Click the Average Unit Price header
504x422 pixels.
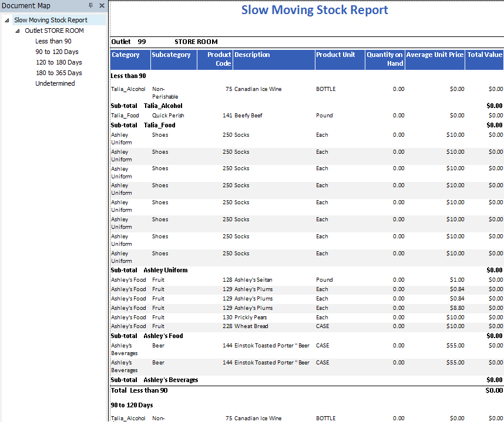[435, 55]
